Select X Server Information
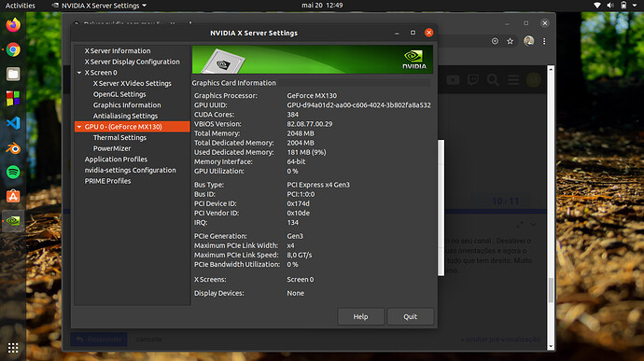Screen dimensions: 644x361 coord(118,51)
